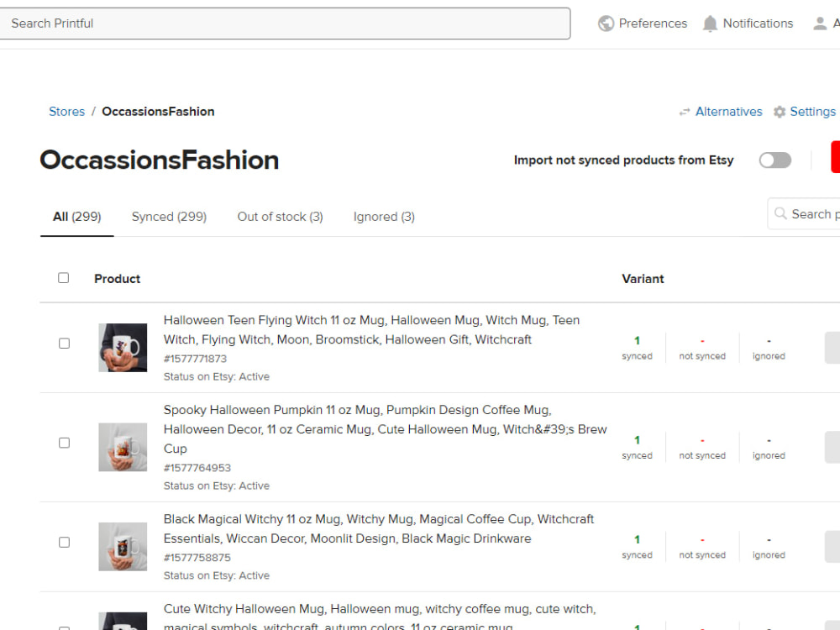Click the Alternatives swap arrows icon
The image size is (840, 630).
coord(684,112)
